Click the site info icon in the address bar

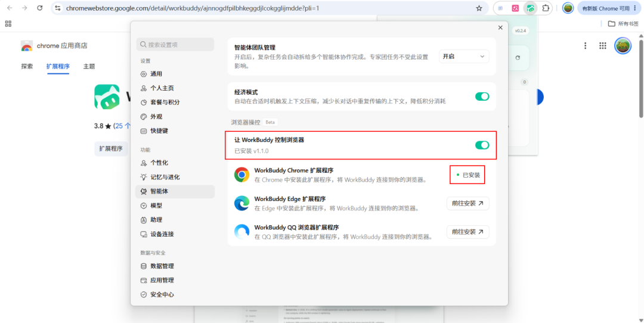click(x=58, y=8)
